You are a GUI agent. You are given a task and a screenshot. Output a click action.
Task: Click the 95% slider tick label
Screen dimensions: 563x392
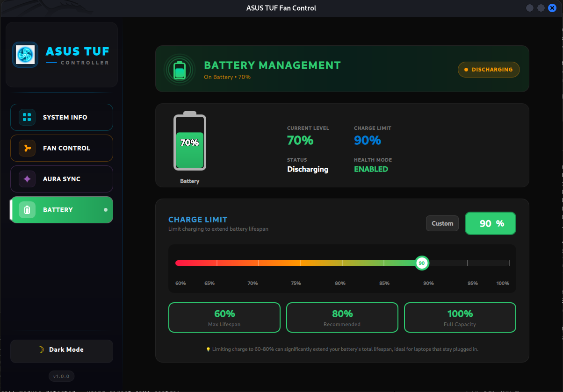pos(473,284)
